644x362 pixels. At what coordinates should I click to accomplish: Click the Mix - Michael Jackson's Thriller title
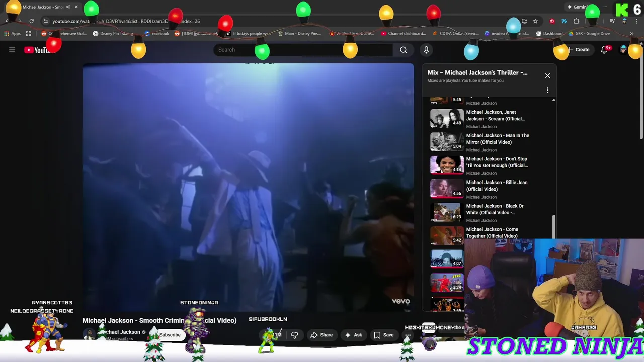pos(477,72)
